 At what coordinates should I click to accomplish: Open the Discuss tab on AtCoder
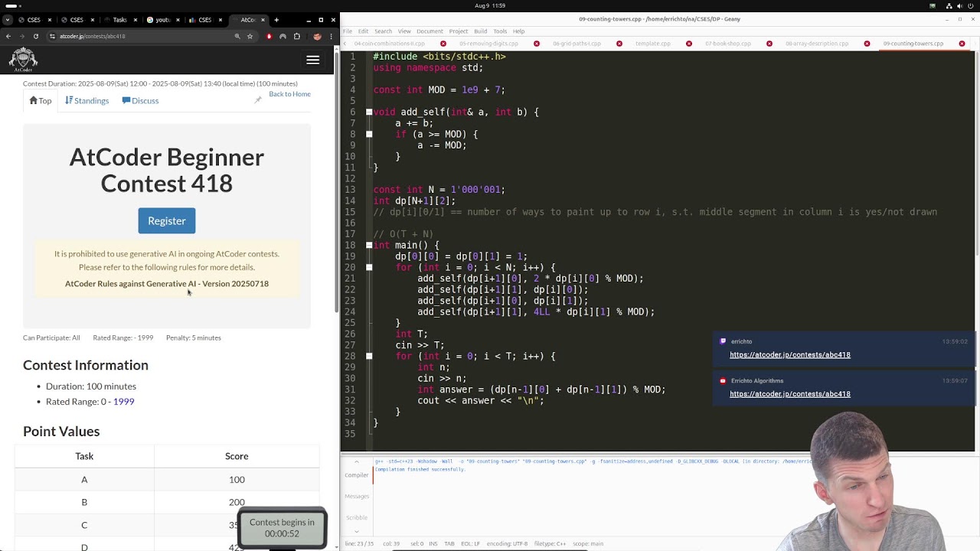140,100
